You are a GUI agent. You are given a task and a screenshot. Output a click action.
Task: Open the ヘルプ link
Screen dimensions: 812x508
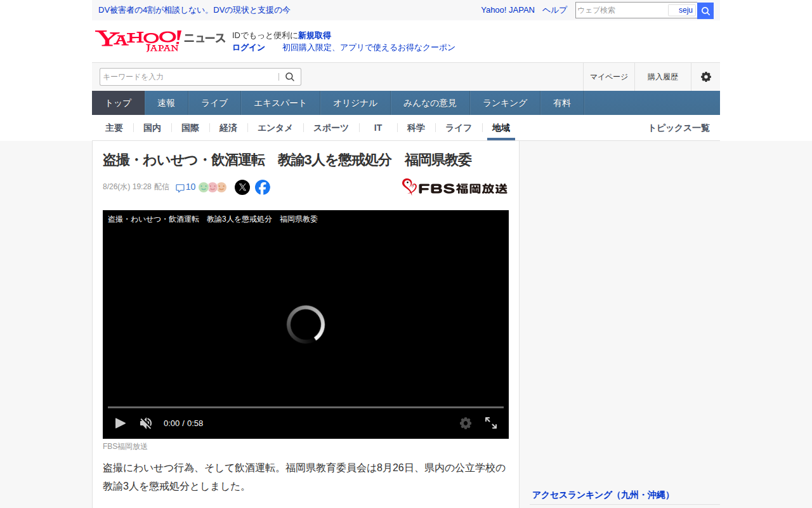pyautogui.click(x=555, y=10)
